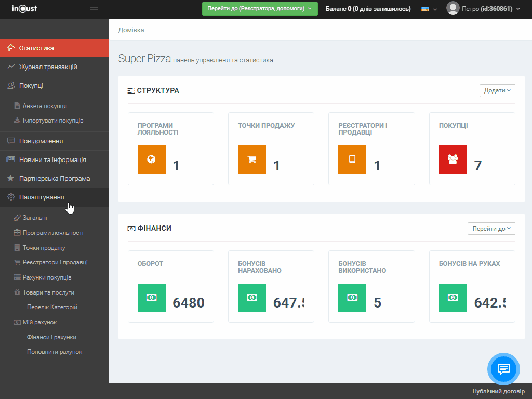Click the user avatar icon for Петро

(453, 8)
